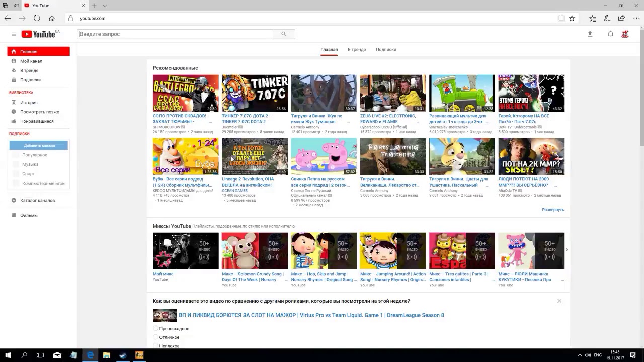Open Edge settings and more menu
The height and width of the screenshot is (362, 644).
pyautogui.click(x=636, y=18)
